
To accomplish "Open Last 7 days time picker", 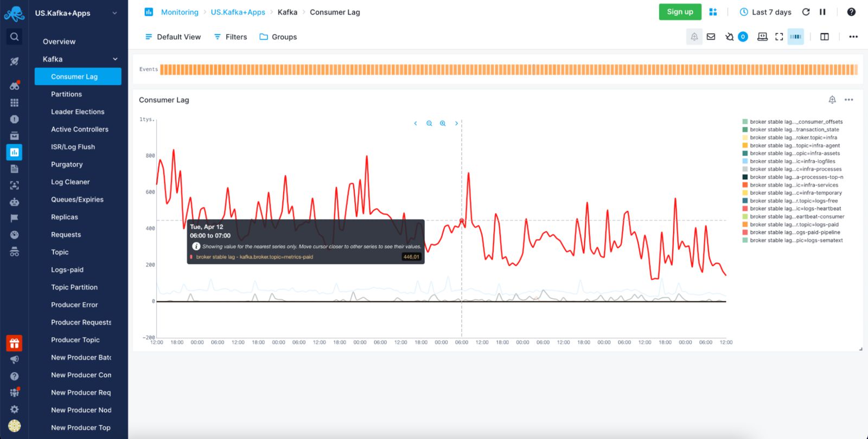I will pyautogui.click(x=765, y=12).
